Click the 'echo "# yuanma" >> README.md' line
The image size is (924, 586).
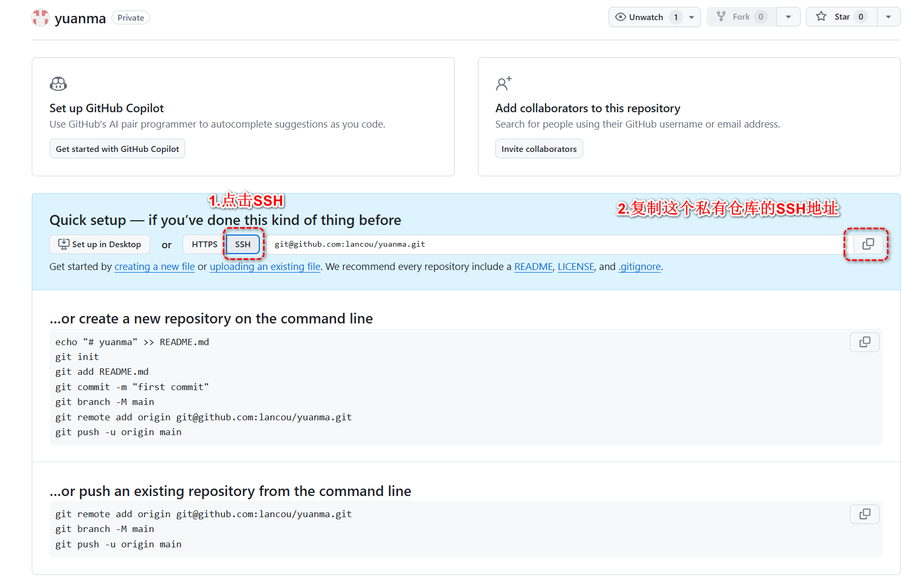tap(132, 342)
